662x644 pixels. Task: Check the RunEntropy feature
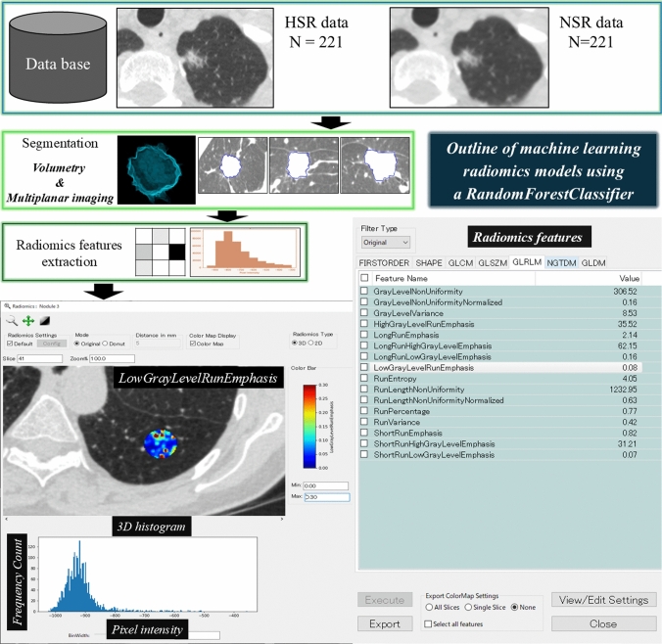(364, 378)
